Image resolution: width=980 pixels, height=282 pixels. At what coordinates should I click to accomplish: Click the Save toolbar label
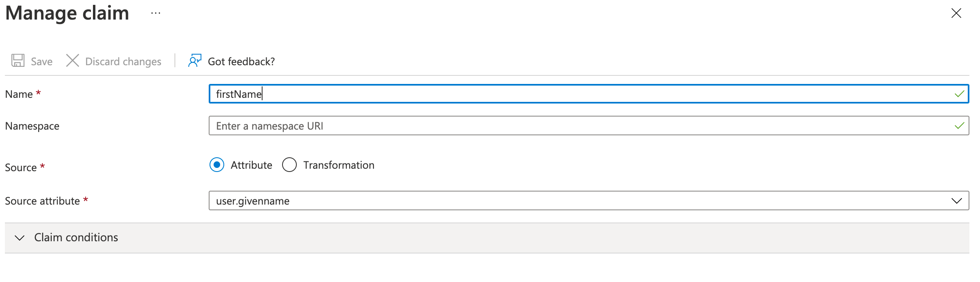42,62
